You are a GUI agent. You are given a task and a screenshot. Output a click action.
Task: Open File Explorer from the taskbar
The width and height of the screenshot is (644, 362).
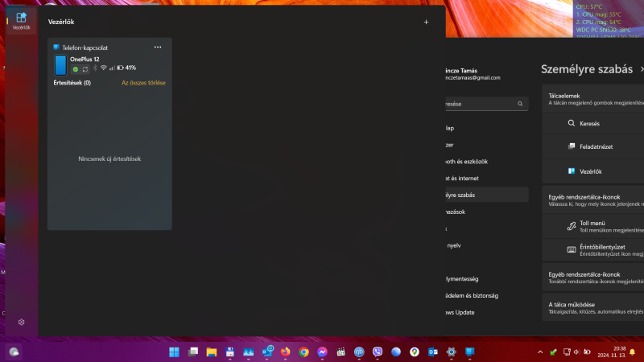(x=211, y=352)
